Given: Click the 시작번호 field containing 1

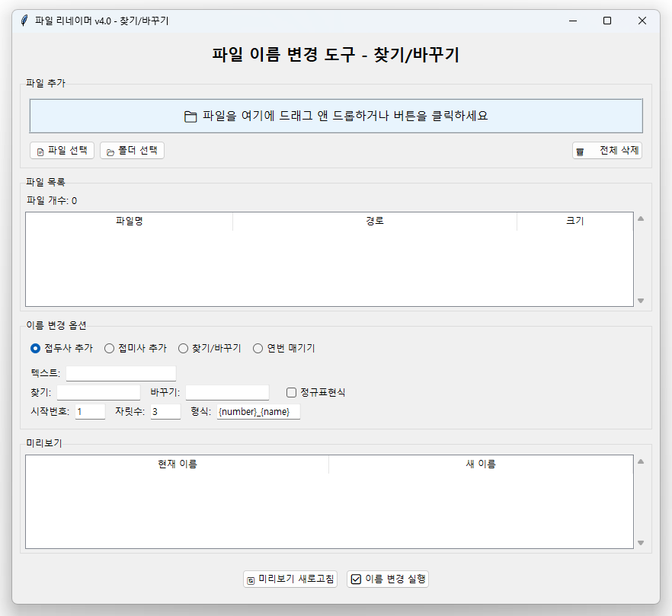Looking at the screenshot, I should click(88, 411).
